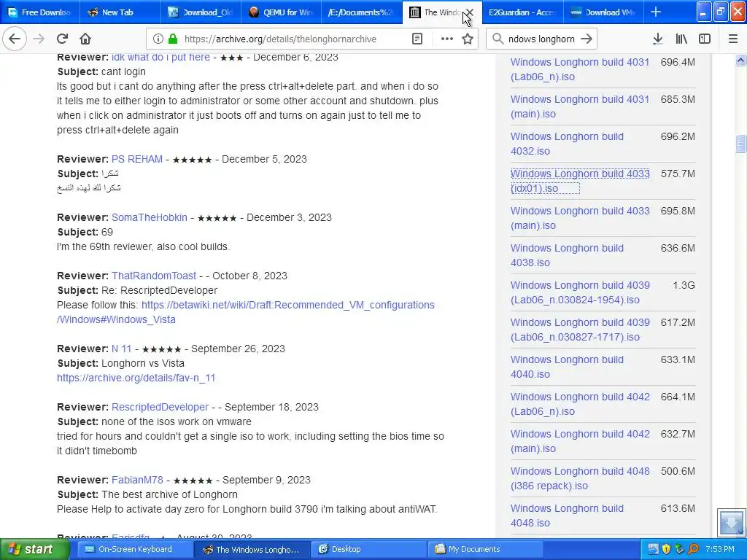Screen dimensions: 747x560
Task: Click scrollbar up arrow
Action: click(740, 60)
